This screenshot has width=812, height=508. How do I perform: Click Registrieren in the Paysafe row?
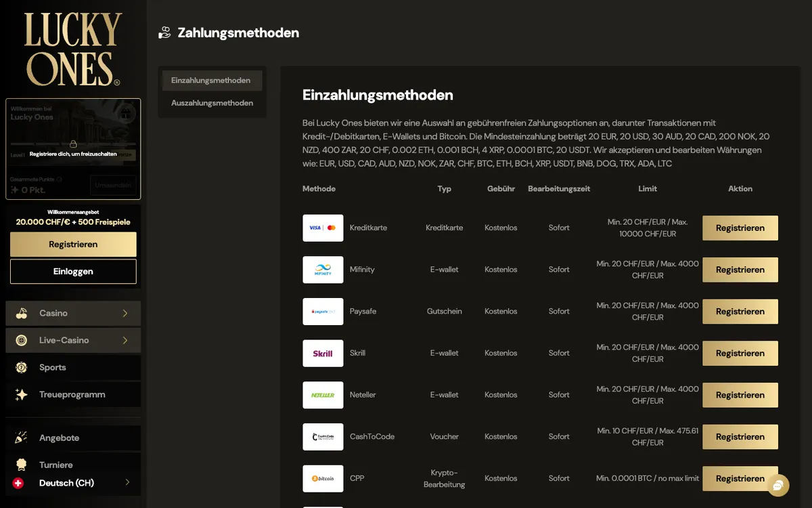(x=740, y=312)
